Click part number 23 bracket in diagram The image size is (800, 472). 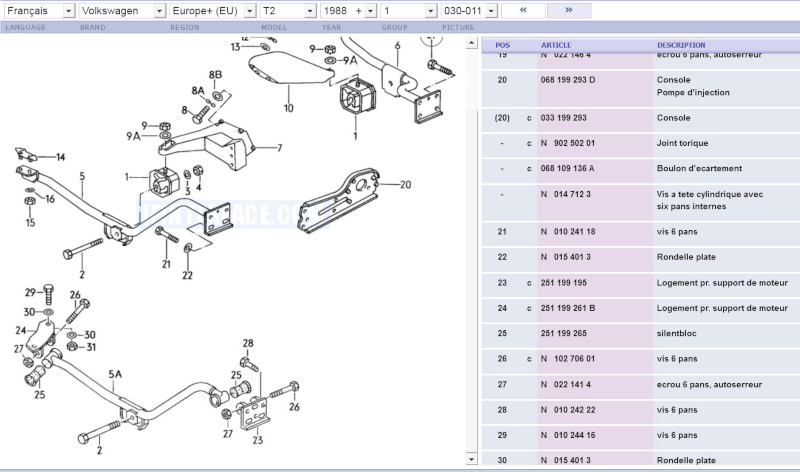[257, 439]
